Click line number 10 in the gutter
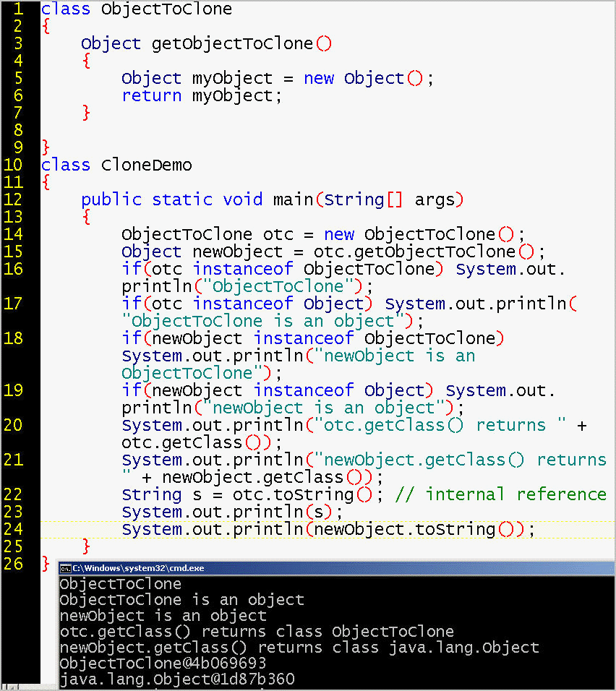Viewport: 616px width, 691px height. click(13, 165)
